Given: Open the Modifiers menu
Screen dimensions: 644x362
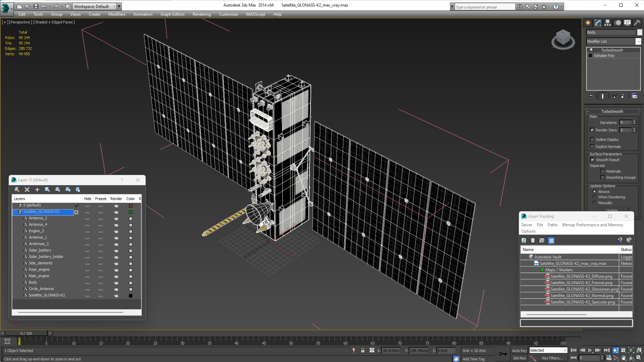Looking at the screenshot, I should [117, 14].
